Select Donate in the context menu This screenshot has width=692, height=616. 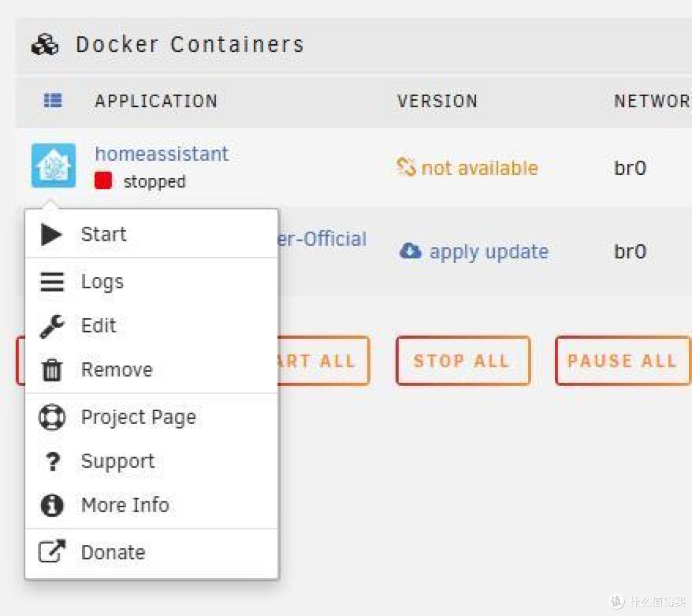(x=113, y=553)
